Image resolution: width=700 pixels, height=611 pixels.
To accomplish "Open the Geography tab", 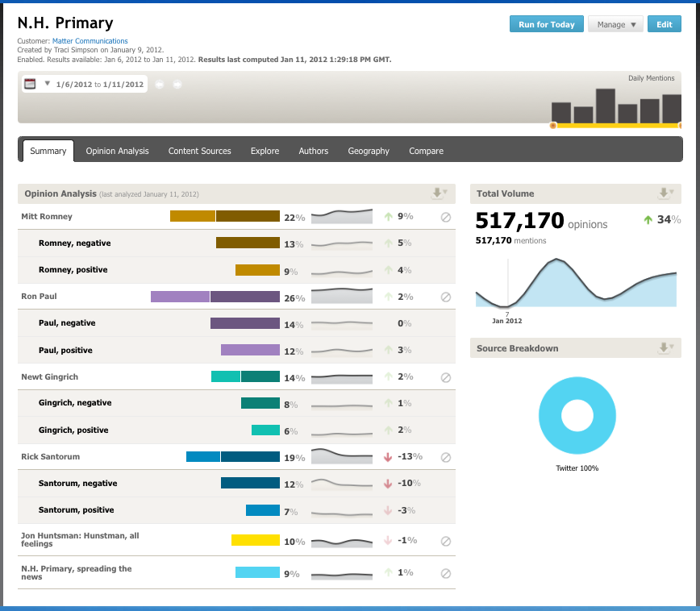I will click(369, 151).
